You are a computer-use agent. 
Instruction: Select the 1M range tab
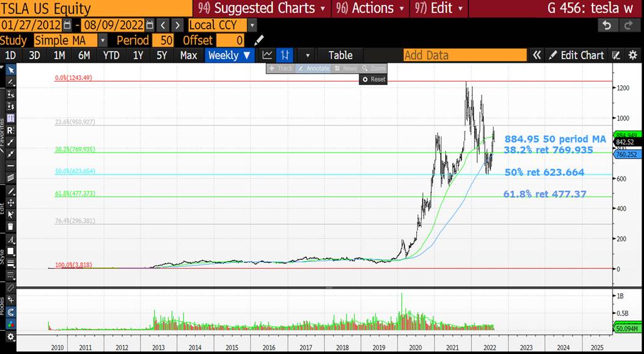click(x=59, y=55)
